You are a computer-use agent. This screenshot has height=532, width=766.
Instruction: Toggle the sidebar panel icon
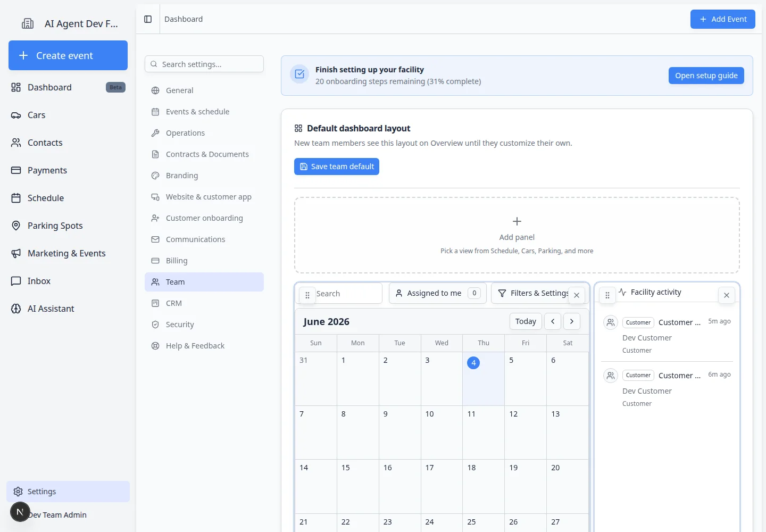[x=148, y=19]
